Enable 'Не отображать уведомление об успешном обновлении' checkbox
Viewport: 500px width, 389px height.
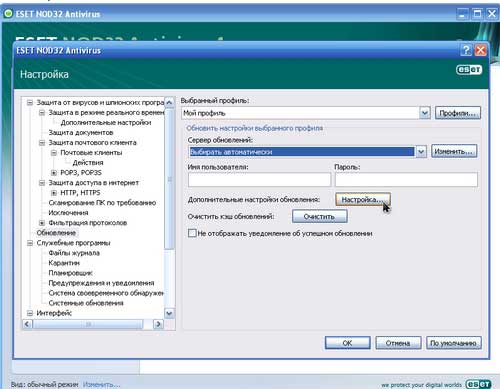(192, 233)
